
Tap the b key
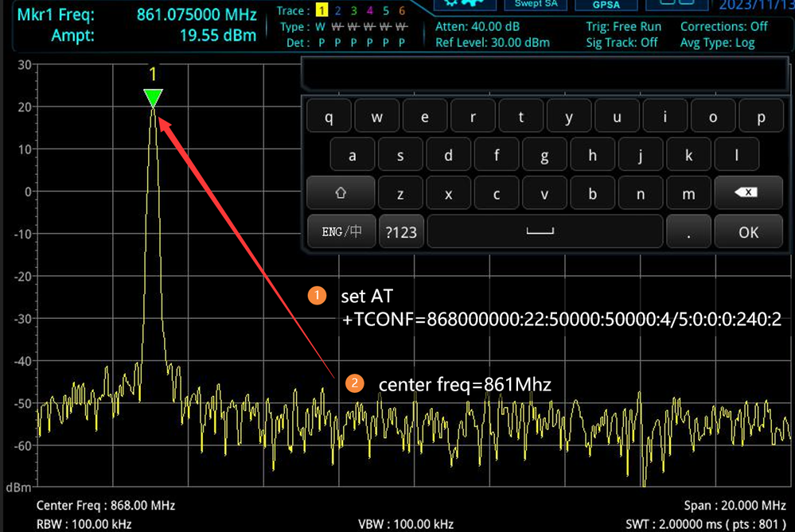click(592, 193)
